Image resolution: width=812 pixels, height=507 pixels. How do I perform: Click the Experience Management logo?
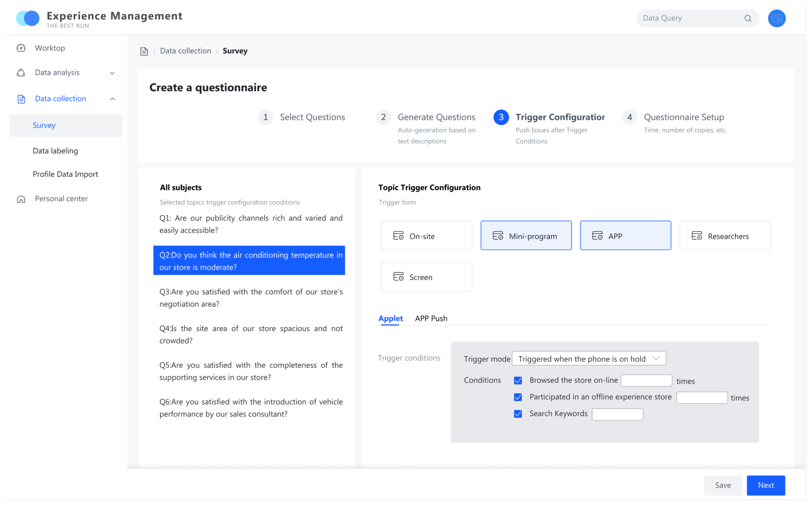28,19
